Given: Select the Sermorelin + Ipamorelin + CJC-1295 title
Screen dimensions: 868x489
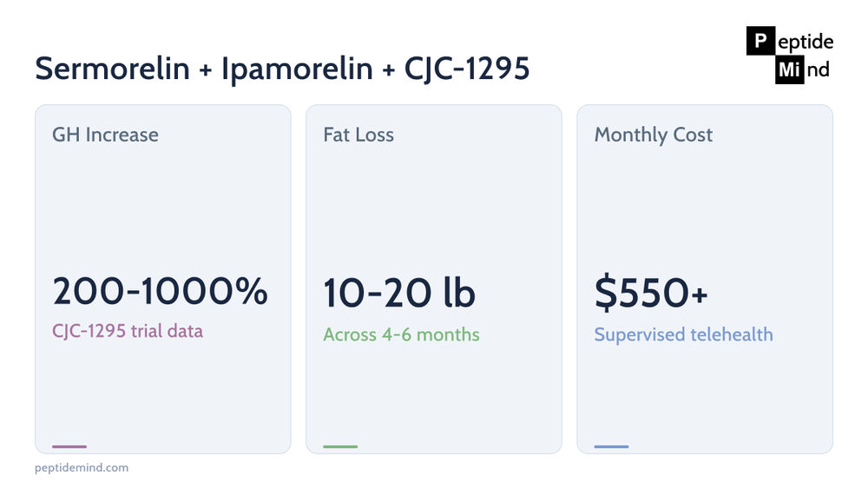Looking at the screenshot, I should click(282, 68).
